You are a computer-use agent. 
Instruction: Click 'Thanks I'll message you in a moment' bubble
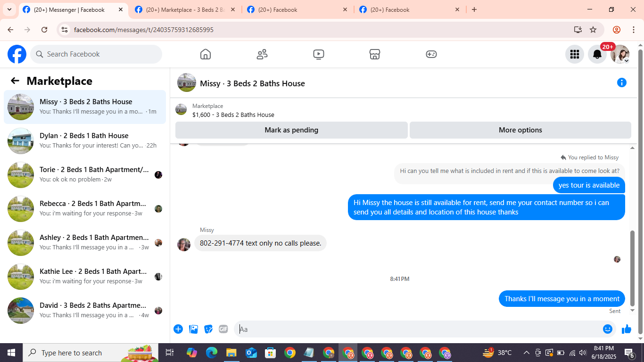click(x=562, y=299)
